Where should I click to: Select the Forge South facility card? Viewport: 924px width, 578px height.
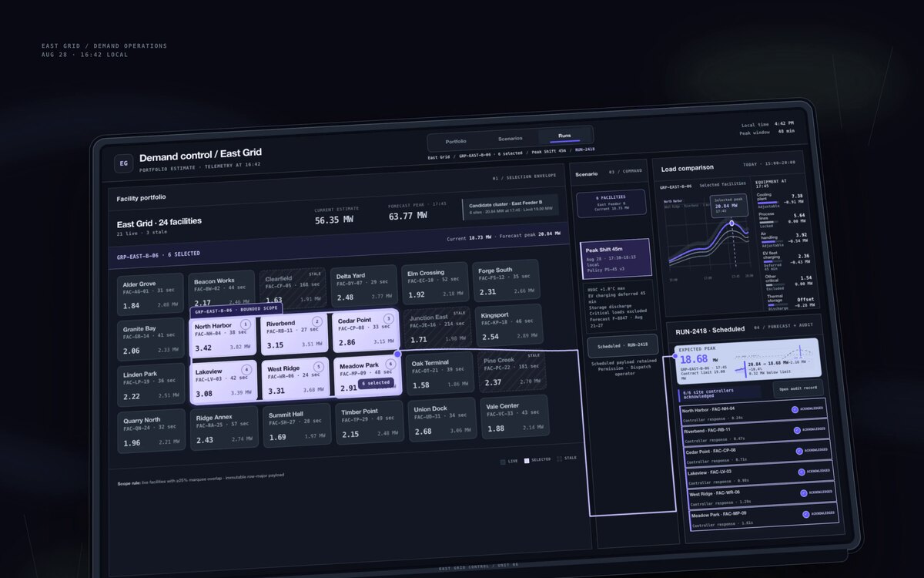pyautogui.click(x=505, y=281)
